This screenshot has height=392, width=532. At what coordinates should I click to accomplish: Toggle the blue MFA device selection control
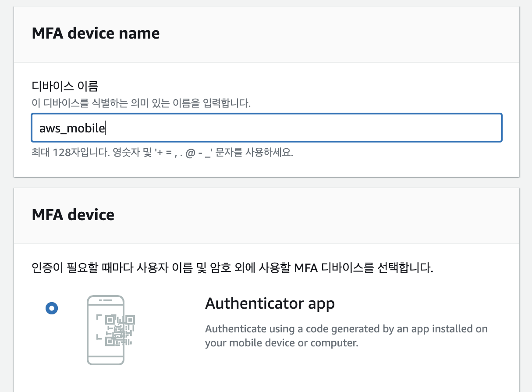[x=52, y=308]
